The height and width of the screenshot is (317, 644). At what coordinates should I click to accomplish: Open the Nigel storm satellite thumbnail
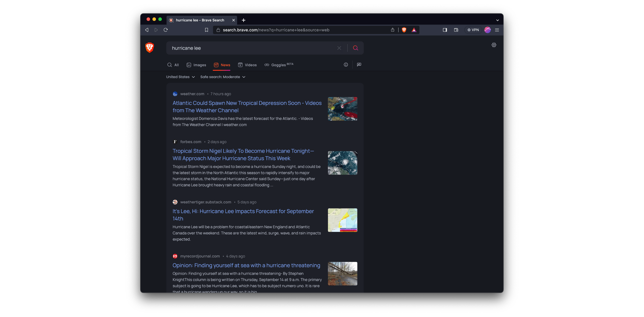(343, 163)
